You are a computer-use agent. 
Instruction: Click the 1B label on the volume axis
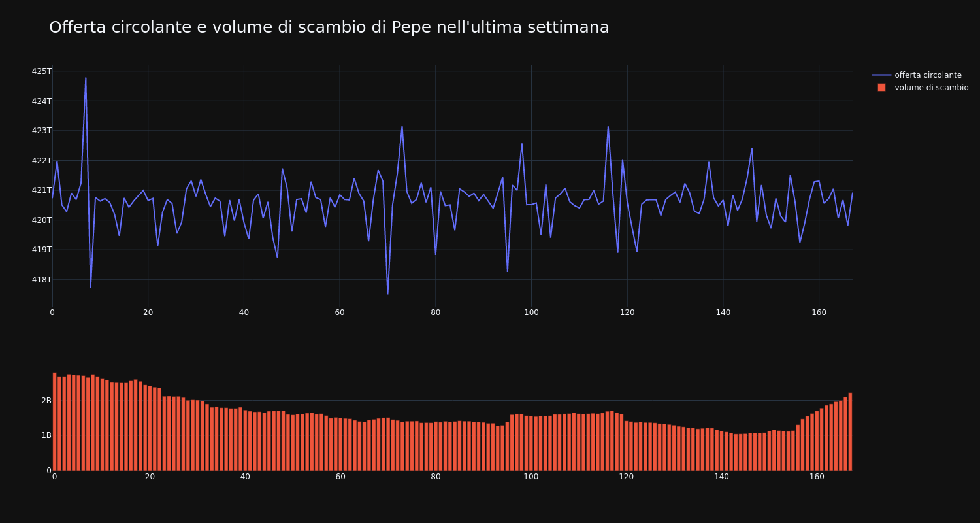(x=46, y=435)
